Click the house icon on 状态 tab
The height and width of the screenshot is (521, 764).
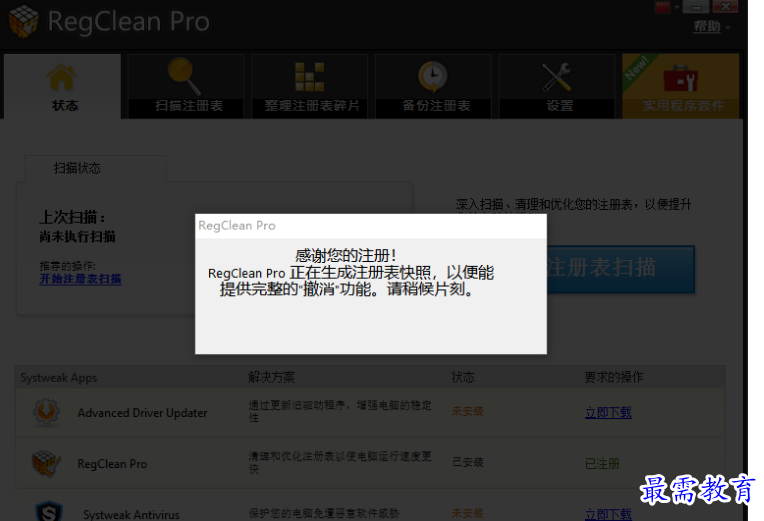[61, 77]
